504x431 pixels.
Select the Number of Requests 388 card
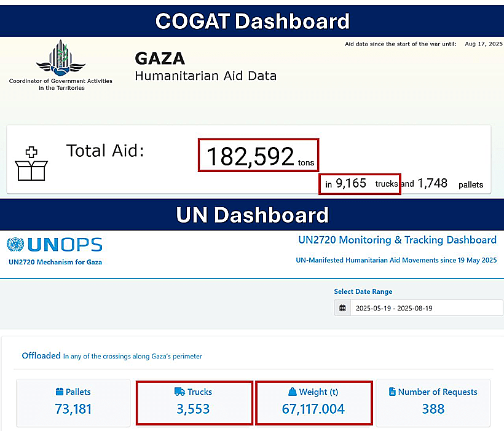(x=433, y=402)
